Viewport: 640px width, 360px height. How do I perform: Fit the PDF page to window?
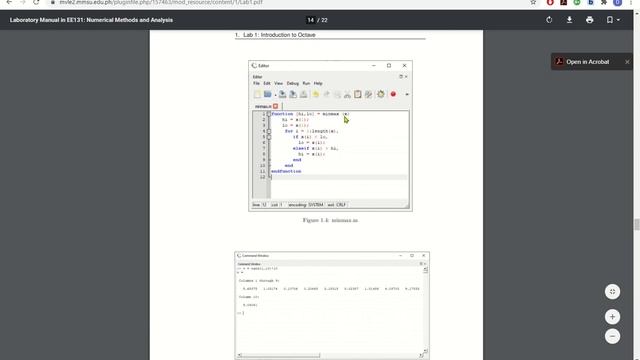point(612,291)
